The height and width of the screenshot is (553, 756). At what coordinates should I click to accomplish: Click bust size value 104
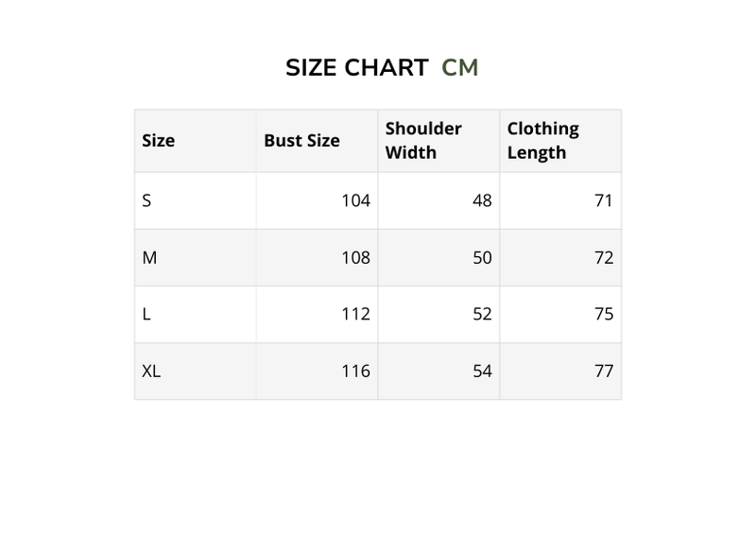coord(355,200)
